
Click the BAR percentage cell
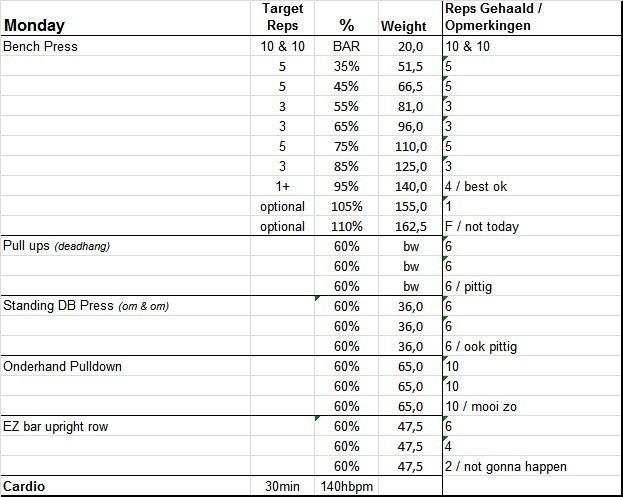pos(346,46)
